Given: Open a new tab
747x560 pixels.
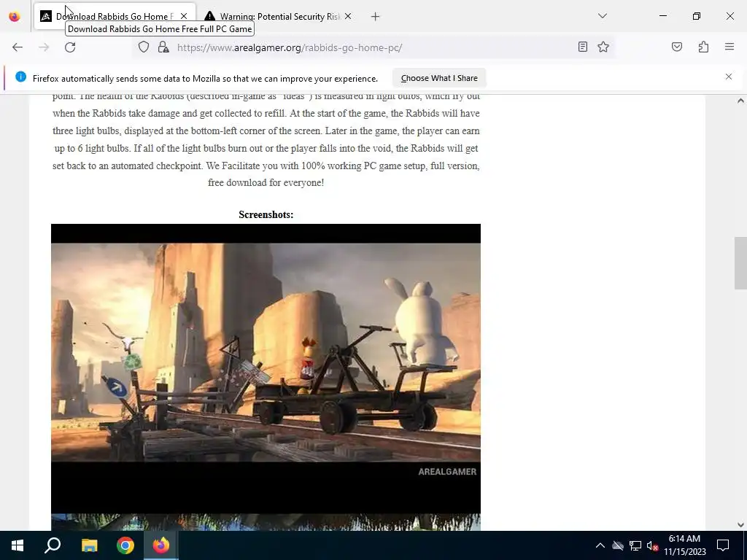Looking at the screenshot, I should coord(376,17).
